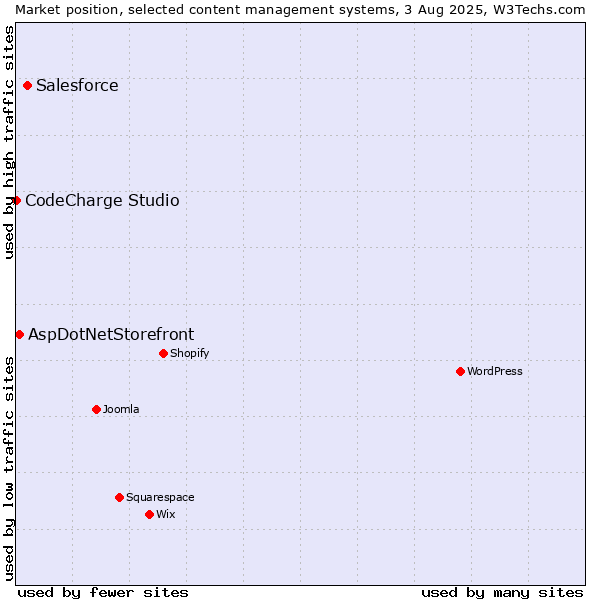Click 'used by many sites' axis label
This screenshot has height=600, width=600.
point(502,593)
